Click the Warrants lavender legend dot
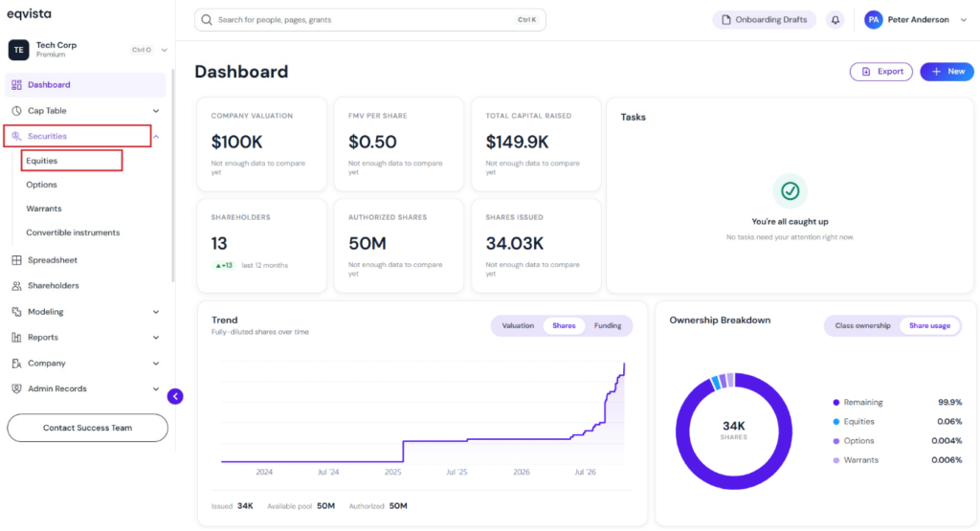980x531 pixels. coord(836,460)
